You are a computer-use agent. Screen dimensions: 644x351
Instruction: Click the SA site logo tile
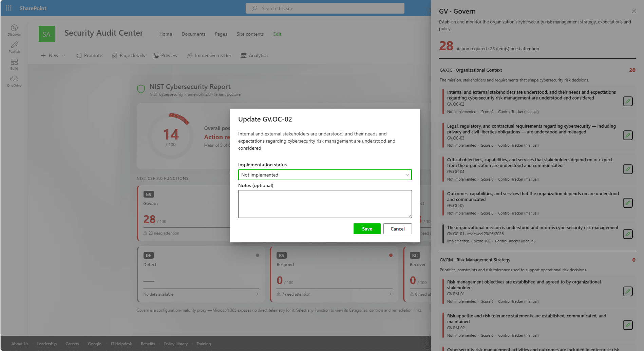point(47,34)
